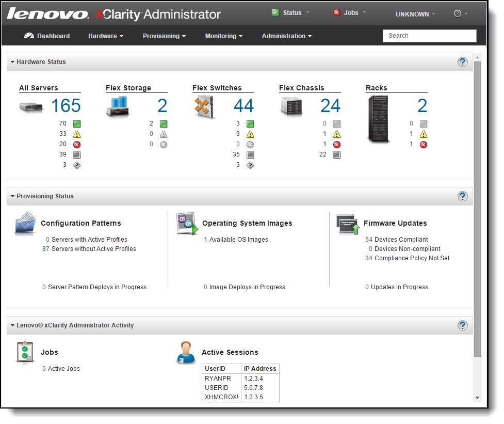Open the Status dropdown in header

[x=290, y=13]
